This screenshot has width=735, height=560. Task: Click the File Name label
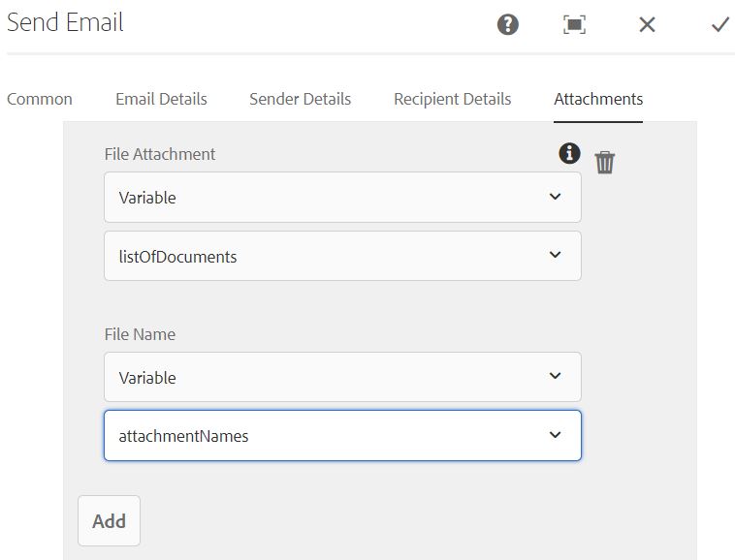140,334
